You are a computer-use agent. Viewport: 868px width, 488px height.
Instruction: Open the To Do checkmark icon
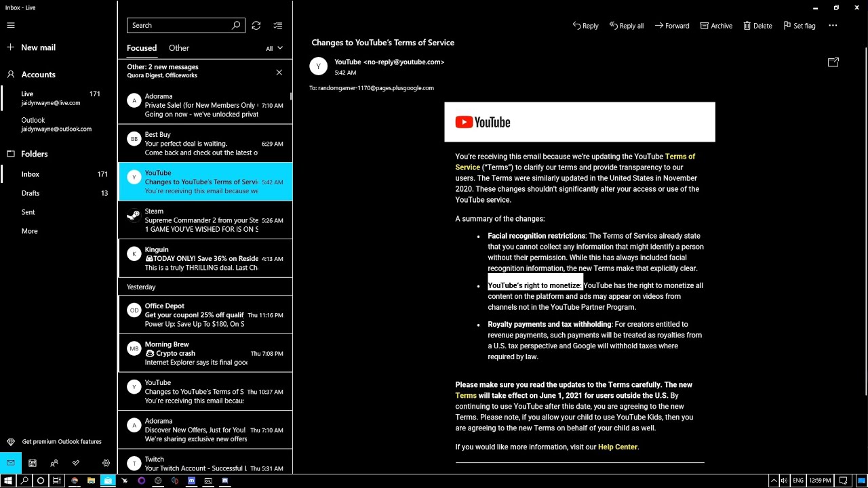(76, 463)
